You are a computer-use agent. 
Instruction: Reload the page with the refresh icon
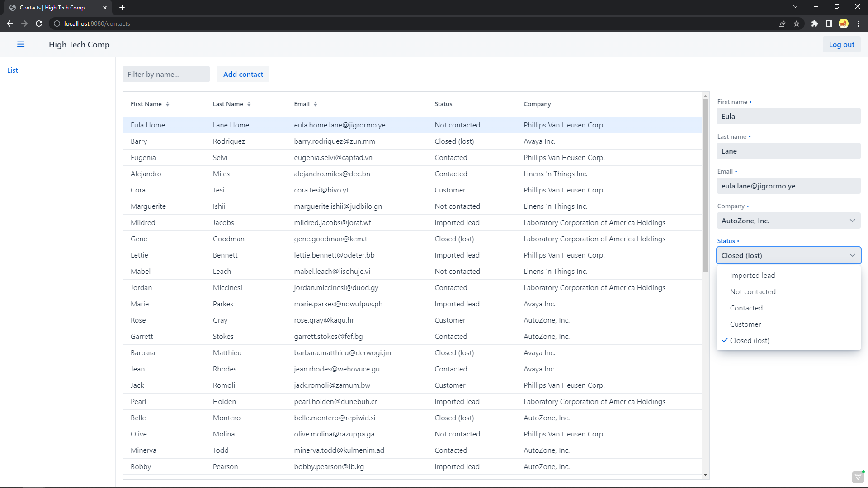tap(39, 23)
